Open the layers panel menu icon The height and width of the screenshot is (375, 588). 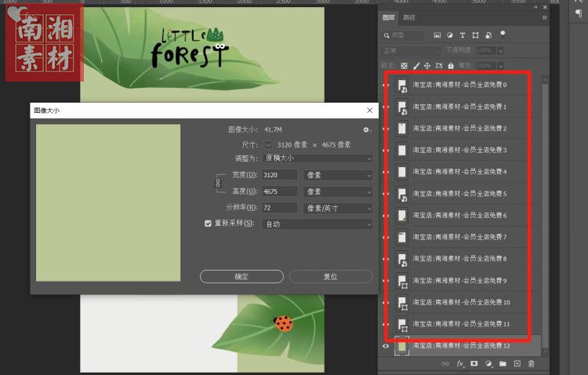click(545, 17)
